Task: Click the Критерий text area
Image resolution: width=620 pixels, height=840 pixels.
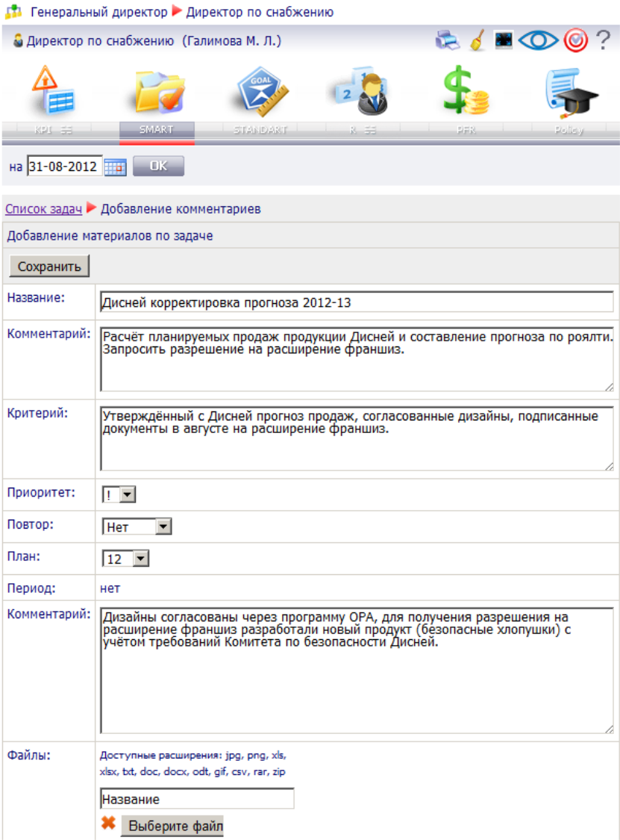Action: 357,439
